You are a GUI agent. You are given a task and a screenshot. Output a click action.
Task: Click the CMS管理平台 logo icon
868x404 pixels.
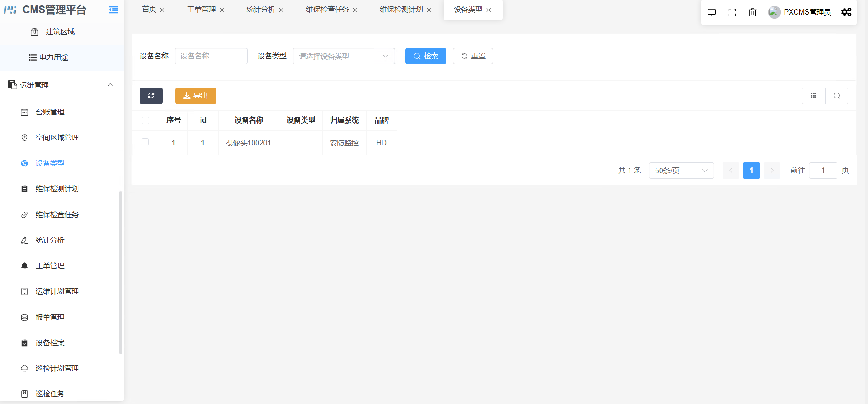10,10
